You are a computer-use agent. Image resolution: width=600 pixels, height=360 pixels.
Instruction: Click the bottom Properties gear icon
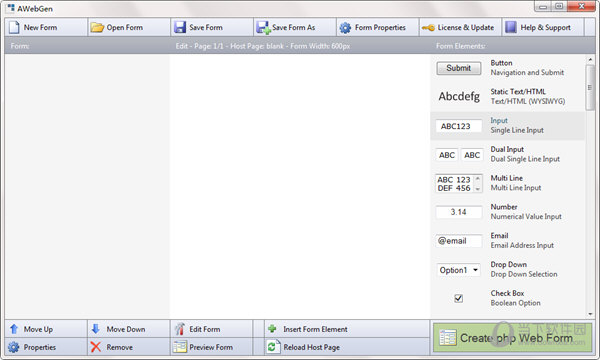pos(13,347)
